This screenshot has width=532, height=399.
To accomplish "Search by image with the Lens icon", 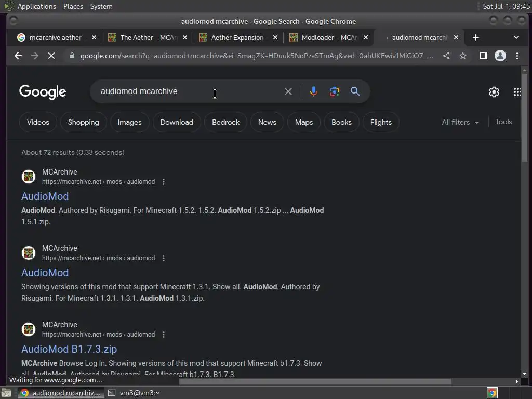I will tap(334, 91).
